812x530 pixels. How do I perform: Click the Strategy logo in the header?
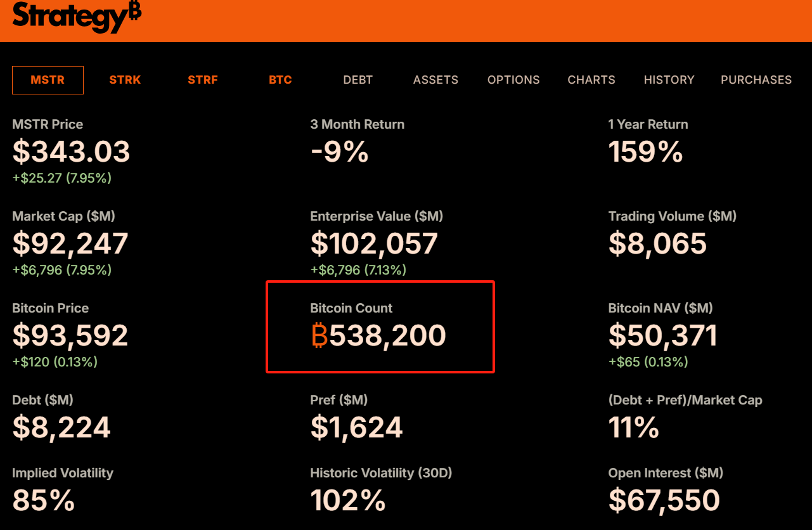point(76,16)
